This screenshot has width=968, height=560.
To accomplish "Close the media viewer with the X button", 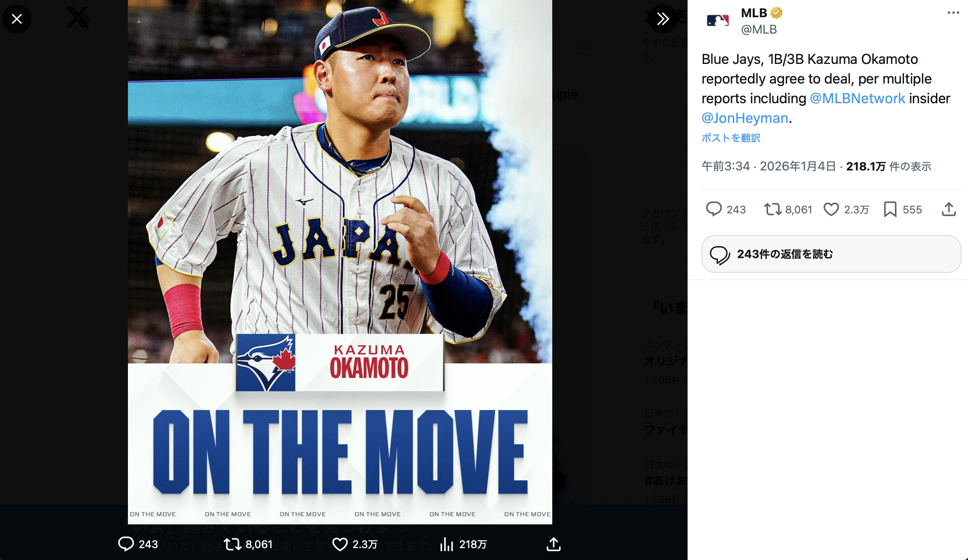I will 17,19.
